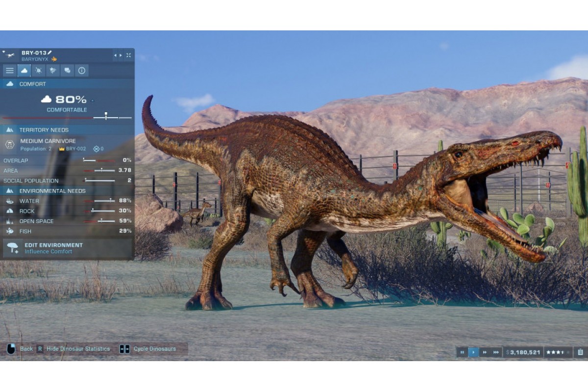Click the Cycle Dinosaurs prompt

(x=147, y=349)
